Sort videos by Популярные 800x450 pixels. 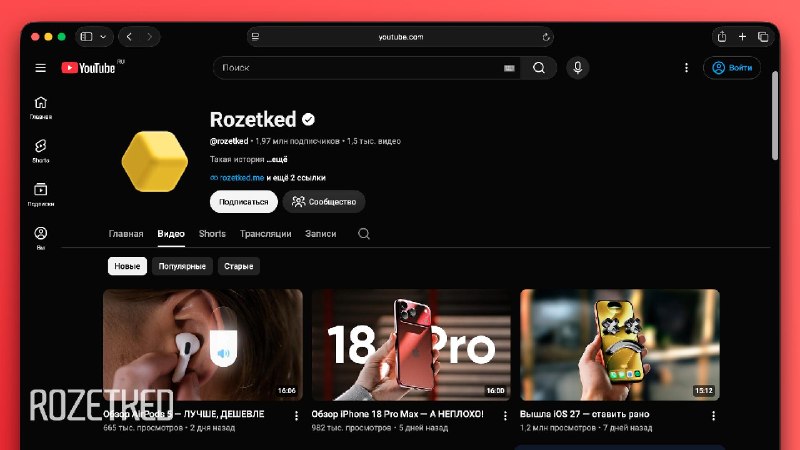[182, 266]
